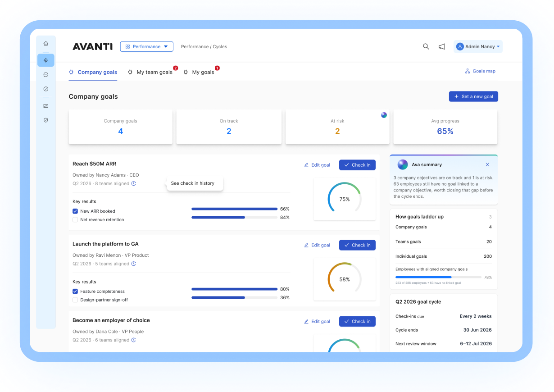Click the Net revenue retention progress bar
This screenshot has height=392, width=554.
[x=234, y=217]
